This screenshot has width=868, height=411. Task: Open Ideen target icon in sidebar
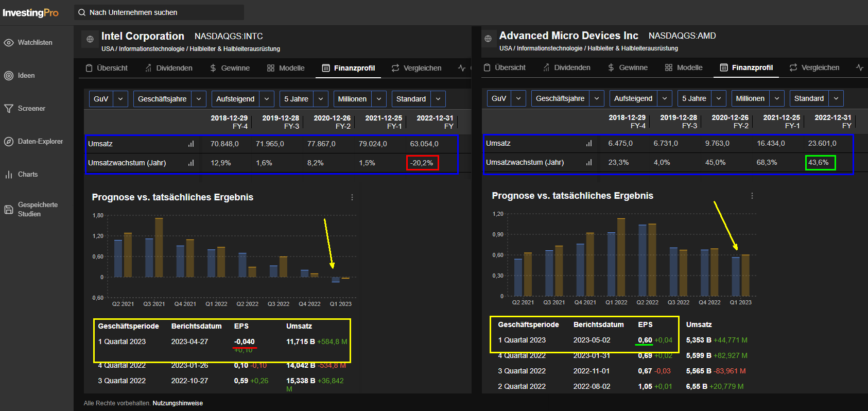[x=9, y=76]
